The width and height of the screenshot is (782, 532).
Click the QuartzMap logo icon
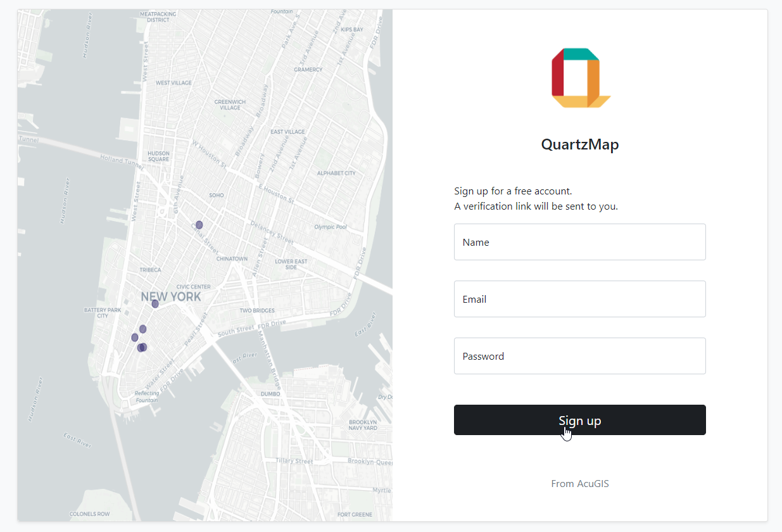tap(580, 78)
